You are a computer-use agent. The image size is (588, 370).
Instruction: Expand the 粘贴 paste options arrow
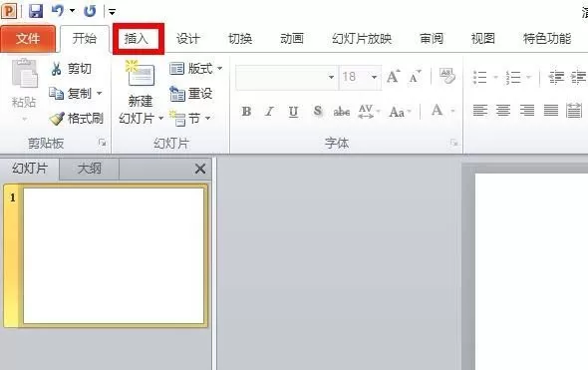[24, 119]
